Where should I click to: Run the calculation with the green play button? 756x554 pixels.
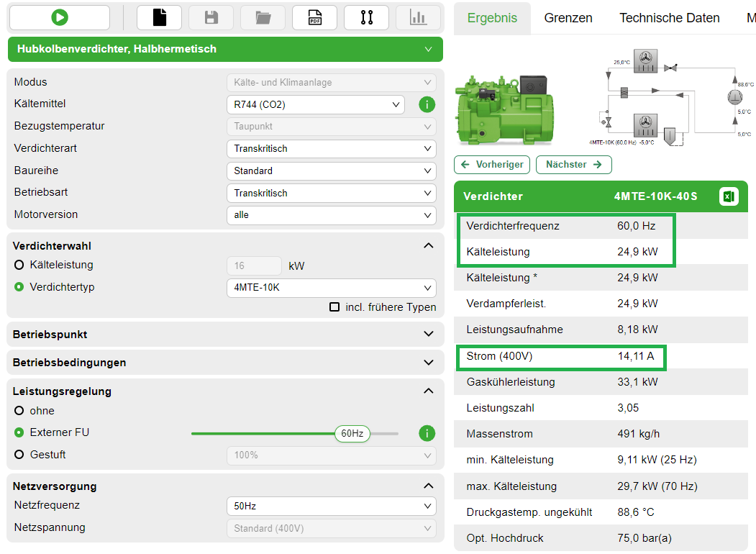60,17
